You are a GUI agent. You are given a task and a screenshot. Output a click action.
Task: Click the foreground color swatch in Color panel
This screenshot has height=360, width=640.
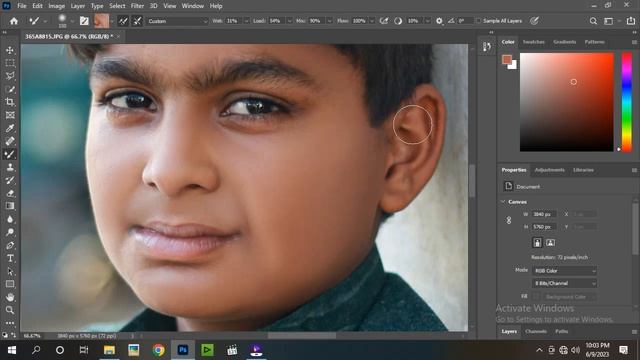pos(507,60)
